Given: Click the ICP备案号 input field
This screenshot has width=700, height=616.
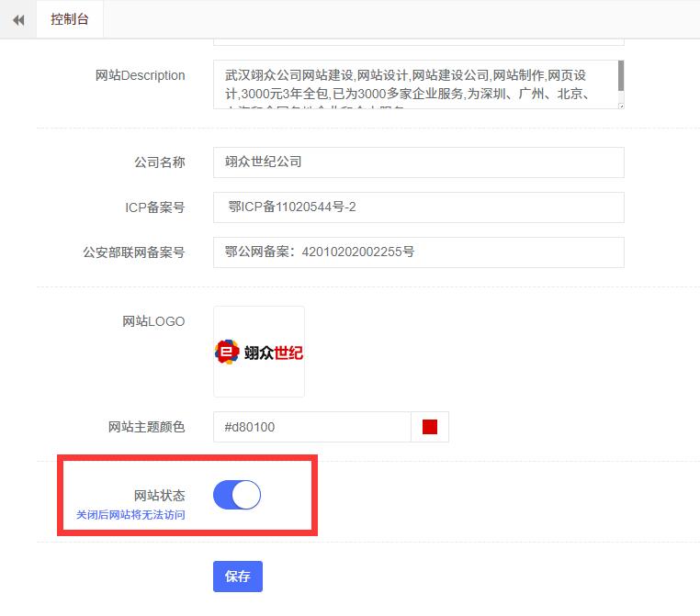Looking at the screenshot, I should [418, 207].
